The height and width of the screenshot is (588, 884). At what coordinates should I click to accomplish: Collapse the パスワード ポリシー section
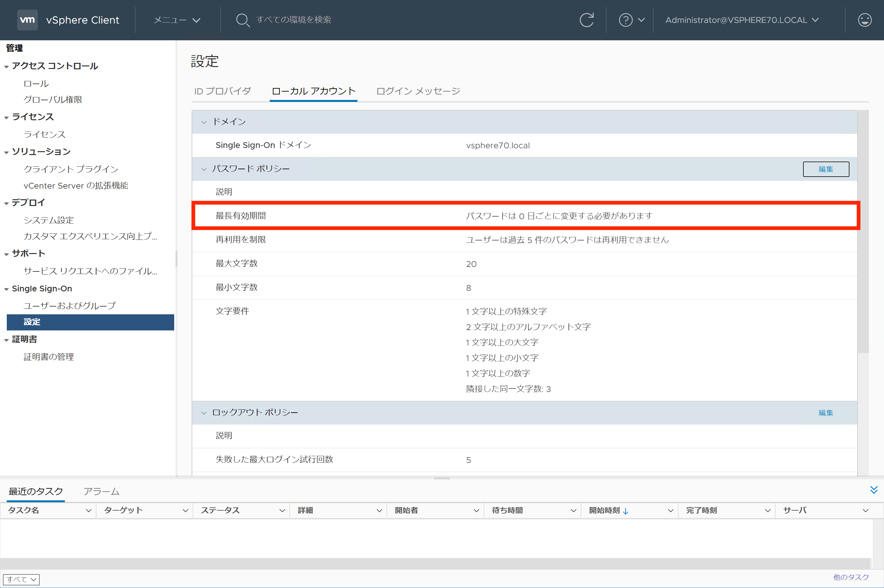(x=204, y=169)
